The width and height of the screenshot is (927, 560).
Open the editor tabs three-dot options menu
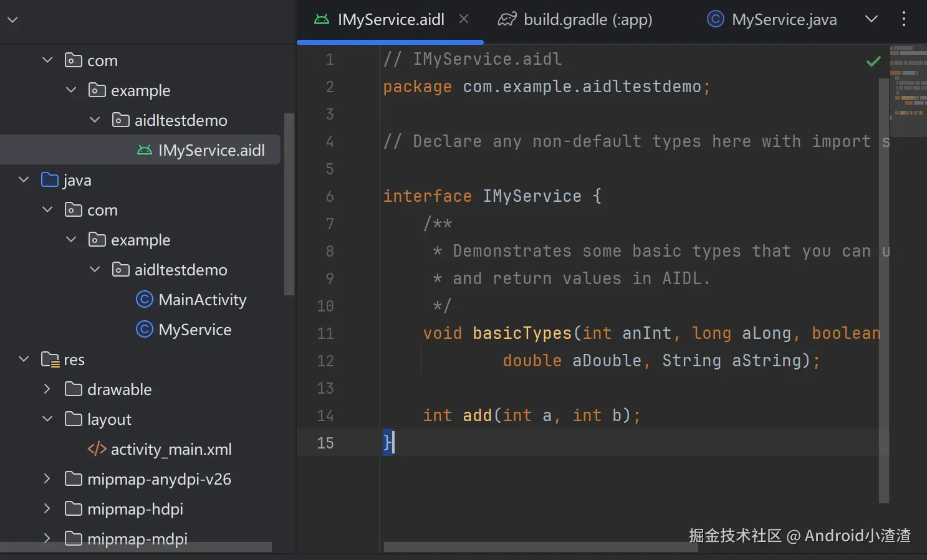[903, 19]
